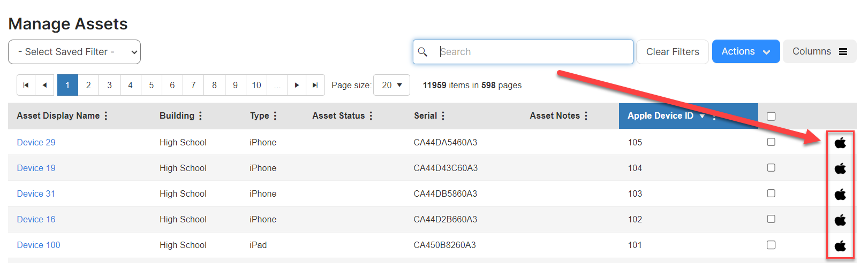Viewport: 868px width, 263px height.
Task: Go to the next page arrow
Action: coord(297,85)
